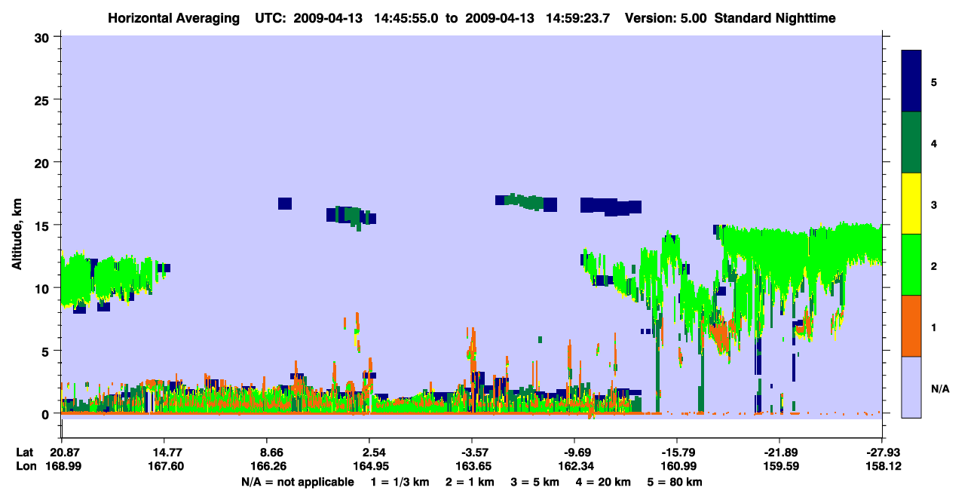Image resolution: width=980 pixels, height=503 pixels.
Task: Click 'Version: 5.00' in the title
Action: click(x=666, y=18)
